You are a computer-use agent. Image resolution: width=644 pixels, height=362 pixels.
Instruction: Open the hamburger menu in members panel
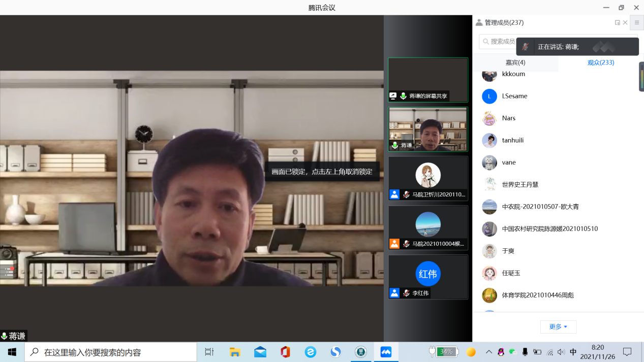[636, 22]
